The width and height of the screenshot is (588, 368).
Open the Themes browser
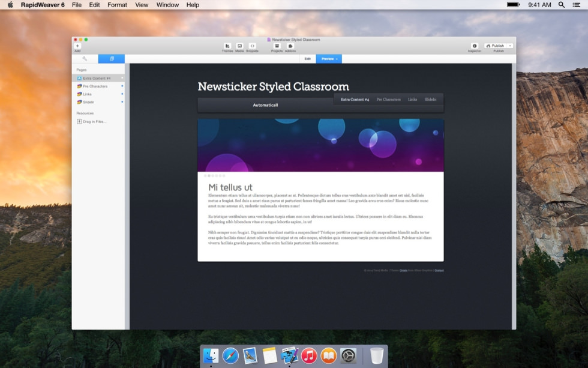pyautogui.click(x=227, y=46)
